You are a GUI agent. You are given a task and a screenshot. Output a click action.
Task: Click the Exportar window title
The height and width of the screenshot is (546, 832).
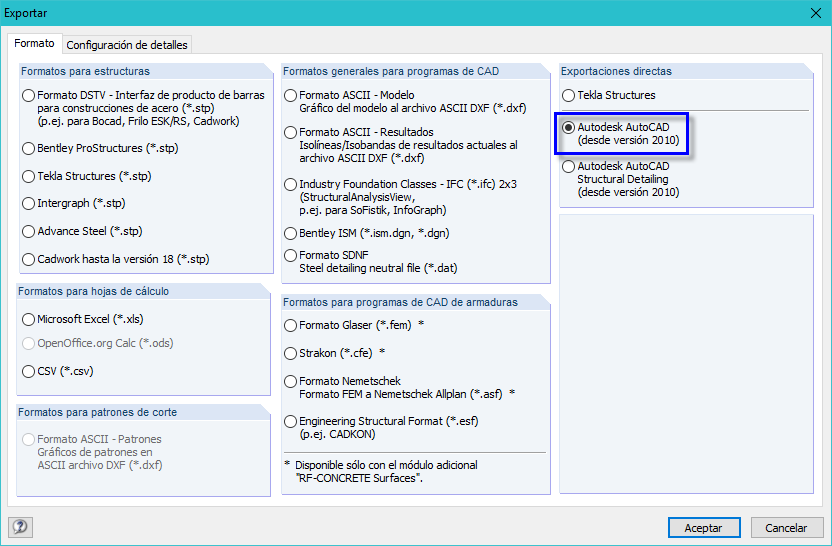click(25, 13)
